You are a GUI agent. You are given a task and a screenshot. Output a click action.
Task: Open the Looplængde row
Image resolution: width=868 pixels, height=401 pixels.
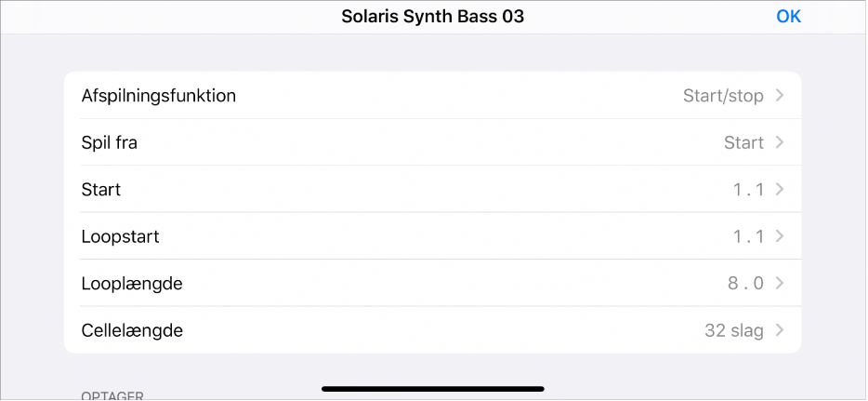132,283
